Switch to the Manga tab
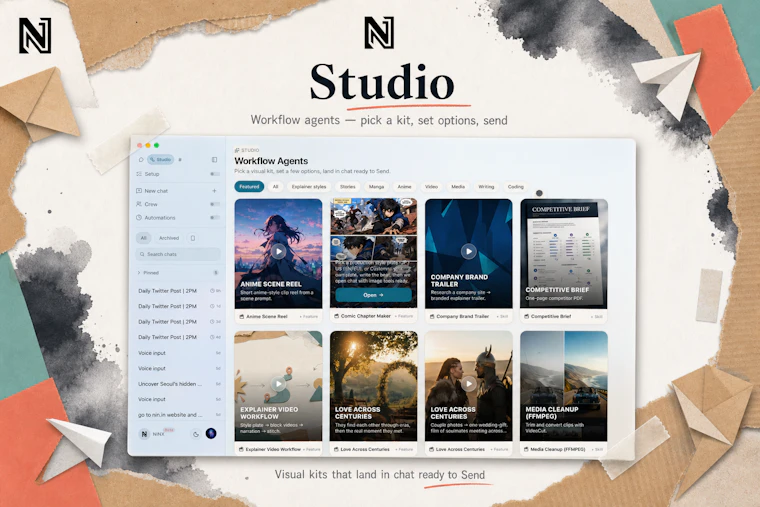Screen dimensions: 760x507 [x=376, y=187]
